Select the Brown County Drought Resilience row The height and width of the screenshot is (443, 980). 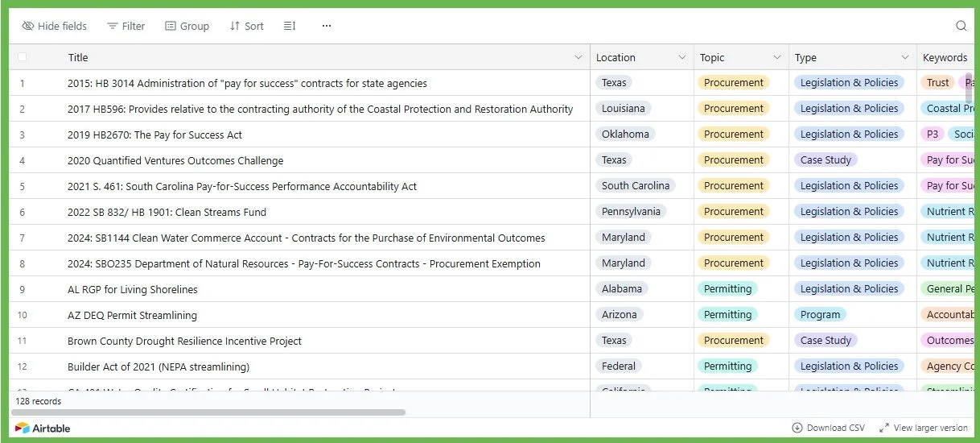tap(23, 341)
